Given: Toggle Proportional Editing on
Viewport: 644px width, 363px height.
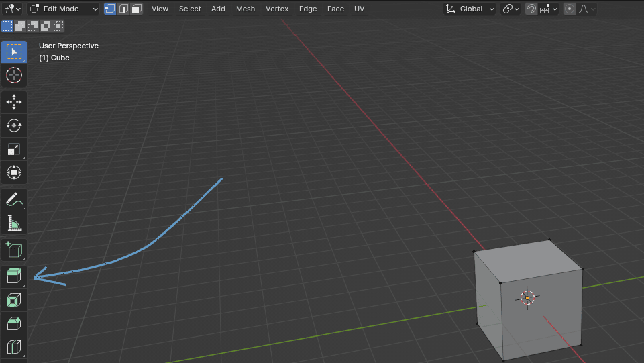Looking at the screenshot, I should click(x=570, y=9).
